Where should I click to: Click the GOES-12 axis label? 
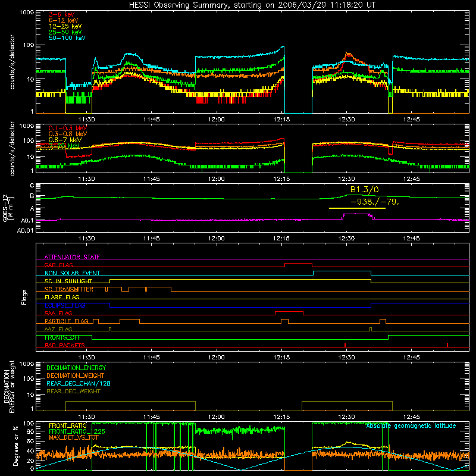(8, 208)
